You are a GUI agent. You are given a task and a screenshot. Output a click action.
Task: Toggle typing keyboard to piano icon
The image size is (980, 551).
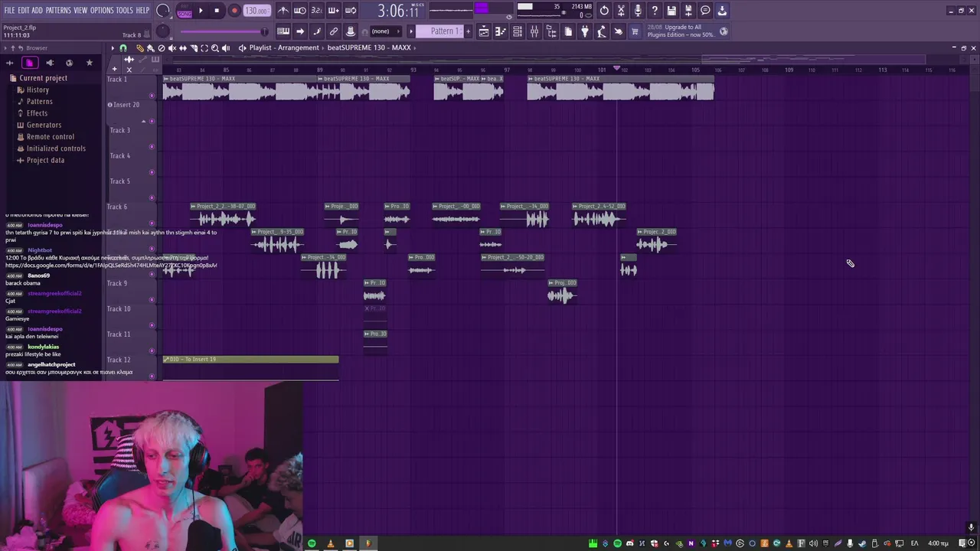click(283, 31)
